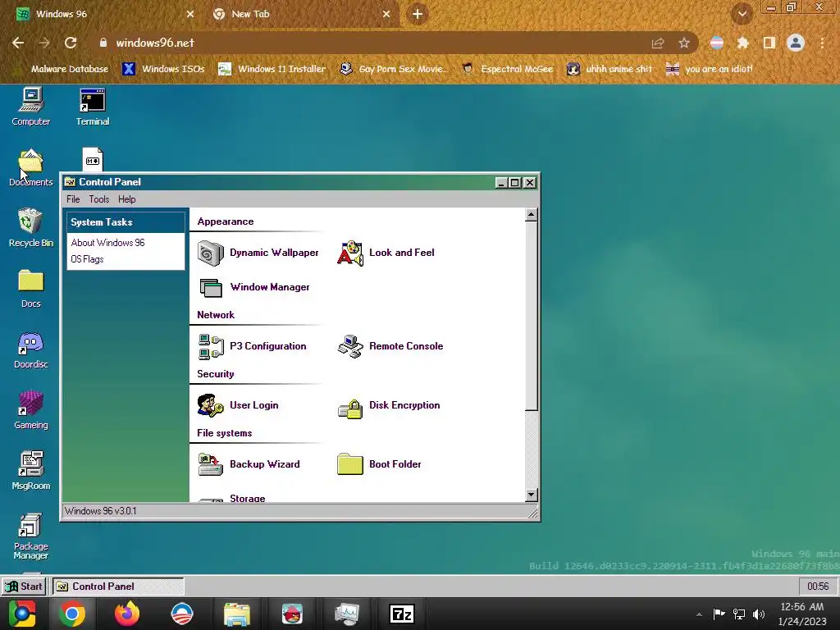Screen dimensions: 840x630
Task: Open Docs folder on desktop
Action: (31, 290)
